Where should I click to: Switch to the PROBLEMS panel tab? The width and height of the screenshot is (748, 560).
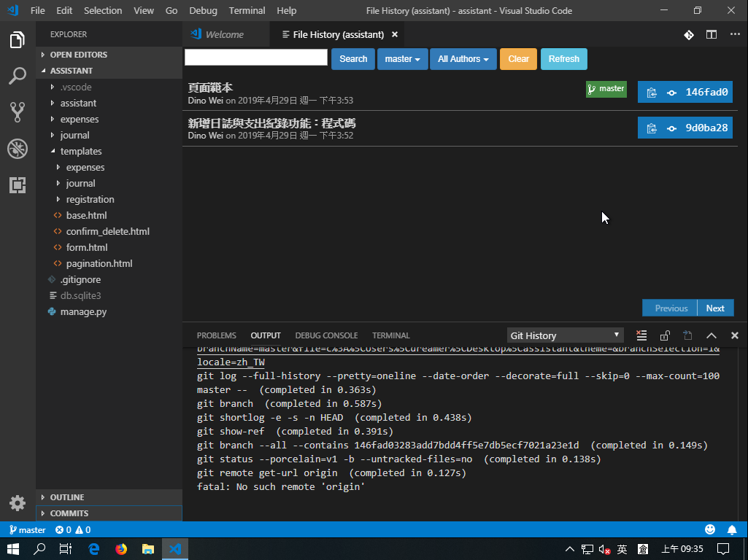[x=216, y=335]
